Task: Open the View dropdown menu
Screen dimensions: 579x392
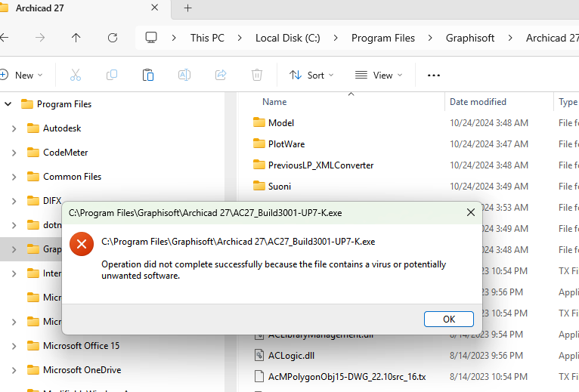Action: [378, 76]
